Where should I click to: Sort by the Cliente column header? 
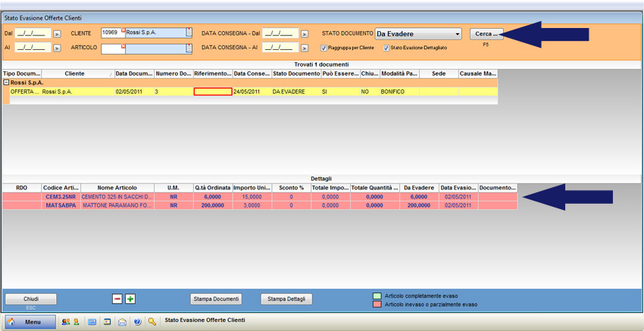pyautogui.click(x=74, y=73)
